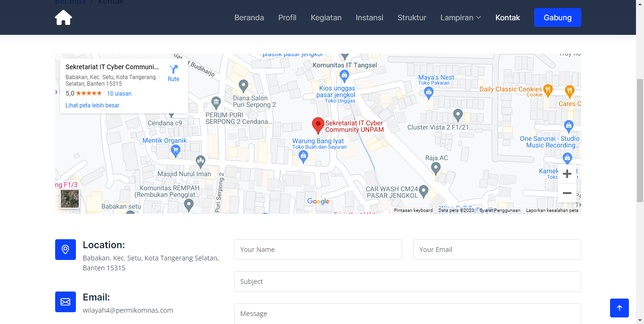This screenshot has height=324, width=644.
Task: Click the page vertical scrollbar
Action: [x=640, y=141]
